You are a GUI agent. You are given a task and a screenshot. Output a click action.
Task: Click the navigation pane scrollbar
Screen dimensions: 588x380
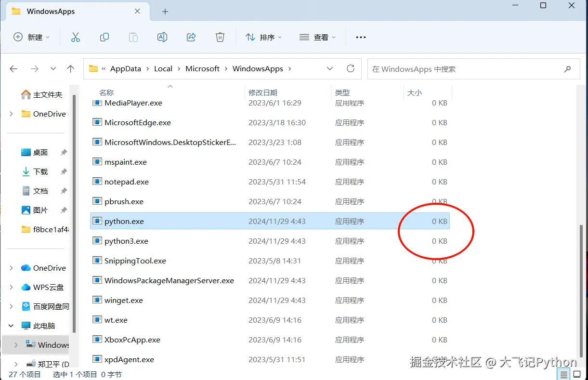point(74,213)
